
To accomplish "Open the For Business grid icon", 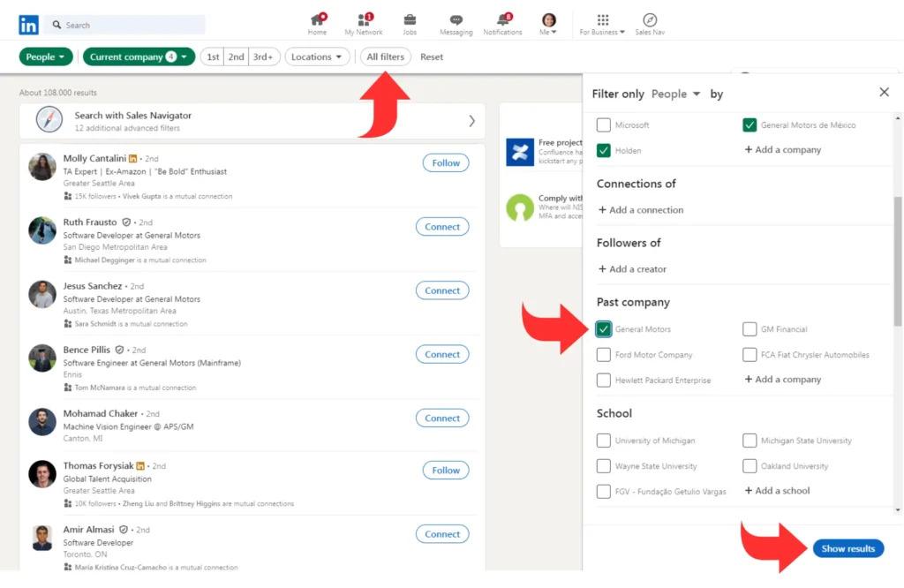I will coord(602,19).
